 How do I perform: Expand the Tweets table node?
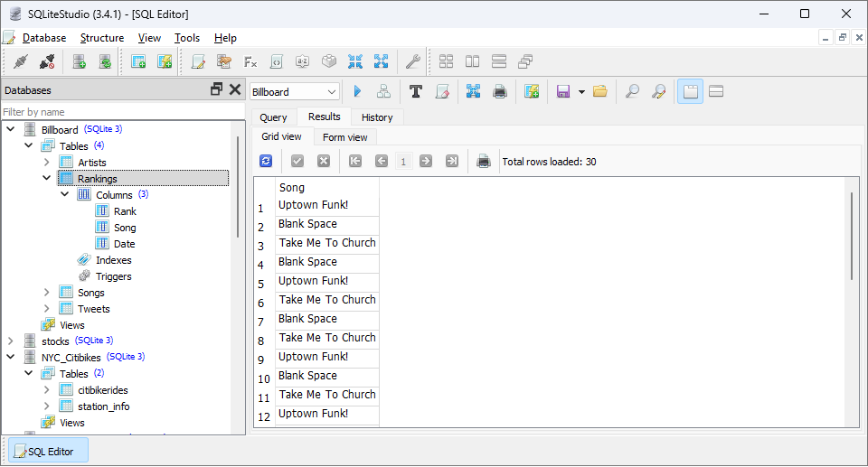47,308
